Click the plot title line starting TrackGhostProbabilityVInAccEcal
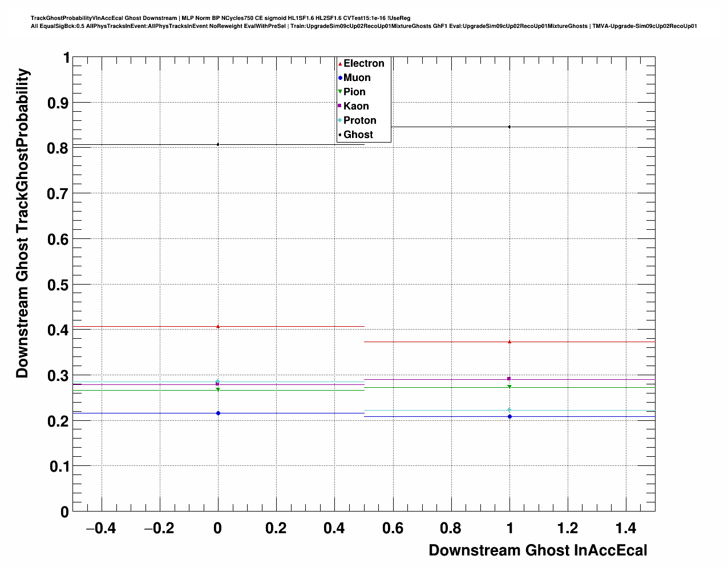The width and height of the screenshot is (728, 568). 220,18
